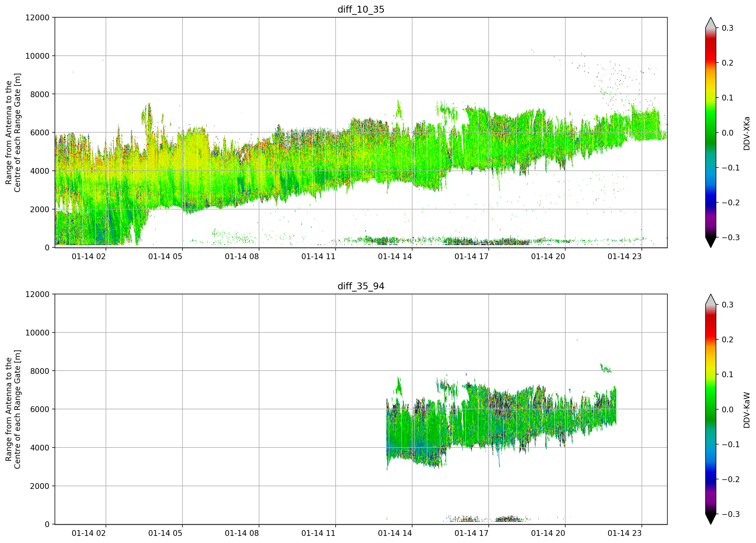This screenshot has width=756, height=543.
Task: Click the diff_10_35 plot title
Action: [x=361, y=9]
